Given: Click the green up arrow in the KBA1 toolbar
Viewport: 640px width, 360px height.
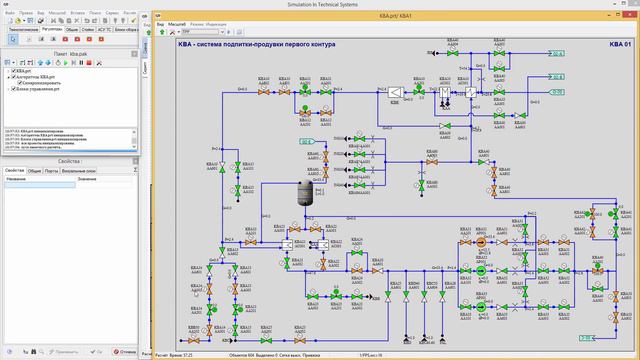Looking at the screenshot, I should click(162, 32).
